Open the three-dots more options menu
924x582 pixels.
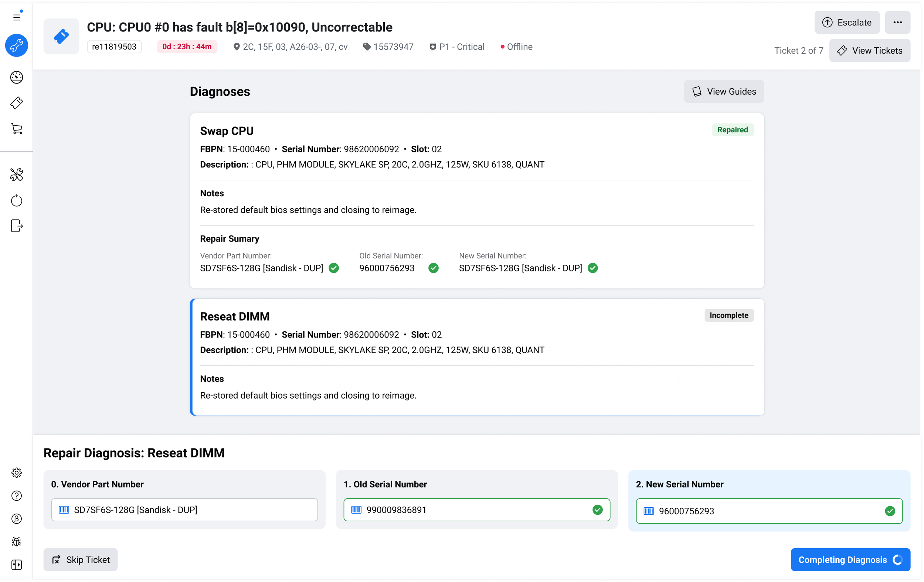tap(897, 23)
